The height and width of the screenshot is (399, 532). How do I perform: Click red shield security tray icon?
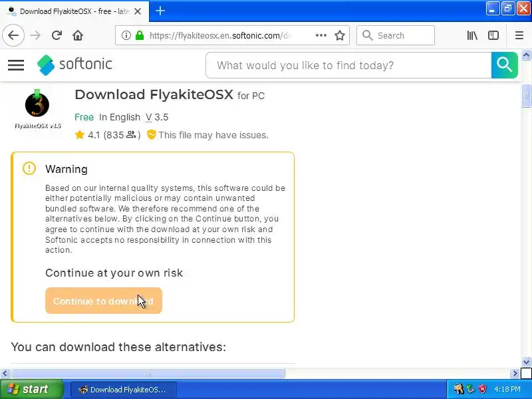tap(482, 389)
